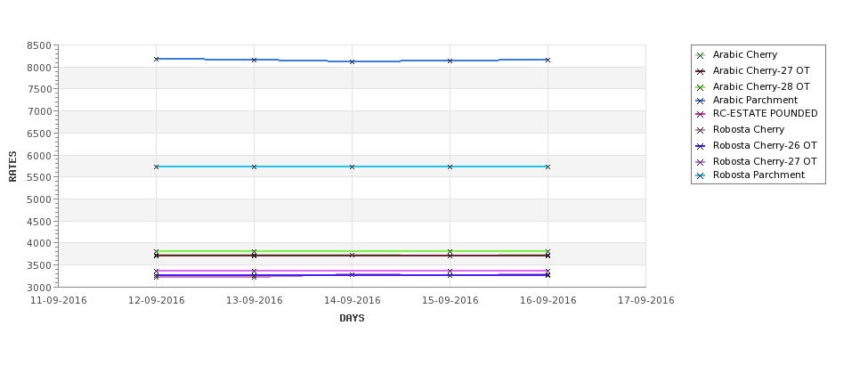Viewport: 868px width, 382px height.
Task: Click the Robosta Cherry-27 OT legend marker
Action: (x=700, y=162)
